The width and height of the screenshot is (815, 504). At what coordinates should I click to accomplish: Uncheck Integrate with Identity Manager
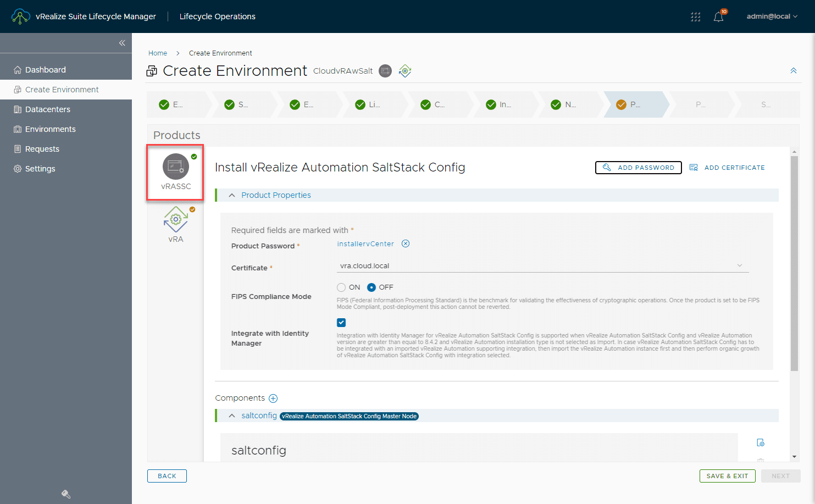(341, 323)
